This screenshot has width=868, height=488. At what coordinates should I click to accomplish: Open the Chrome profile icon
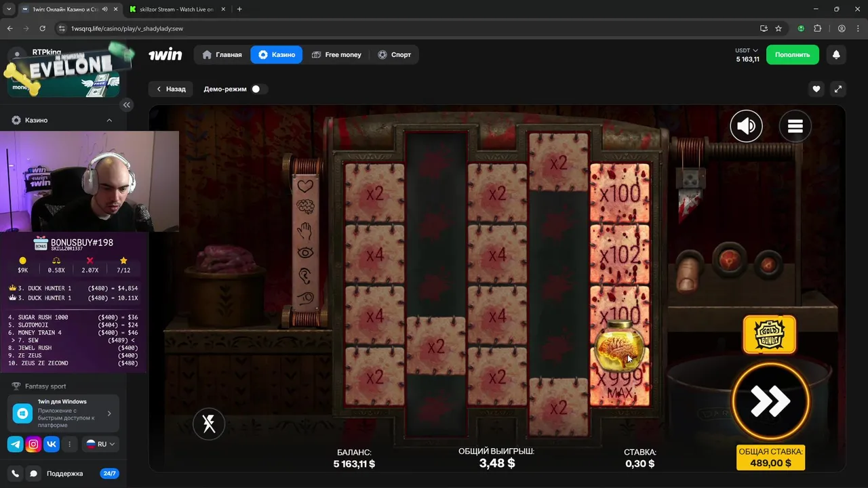(x=842, y=28)
